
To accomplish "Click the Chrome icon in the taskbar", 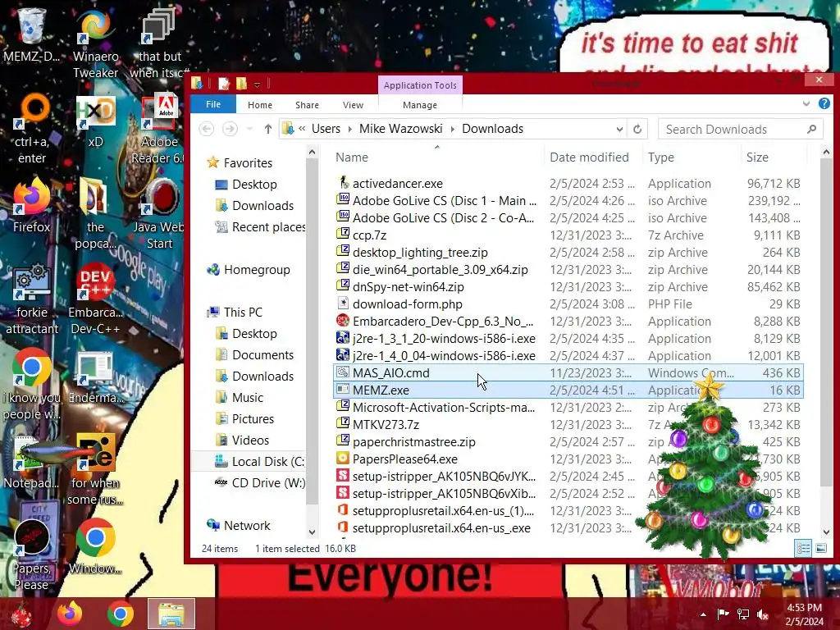I will pyautogui.click(x=120, y=614).
